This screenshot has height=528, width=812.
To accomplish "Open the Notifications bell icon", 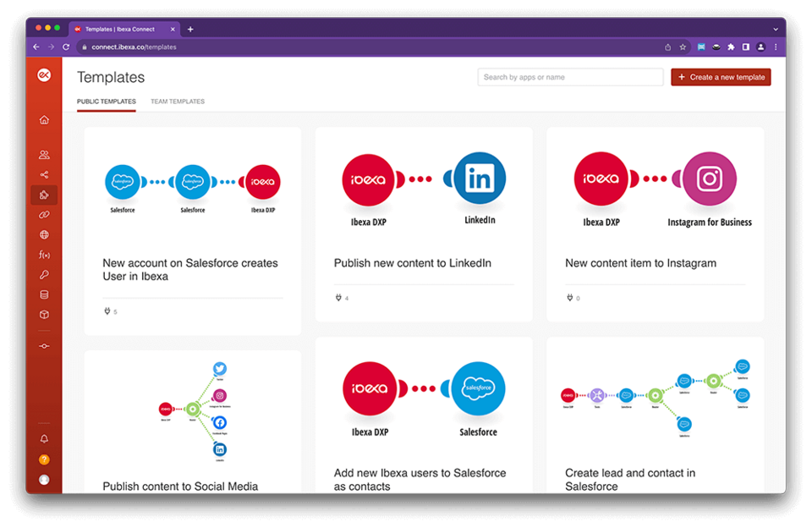I will coord(44,439).
